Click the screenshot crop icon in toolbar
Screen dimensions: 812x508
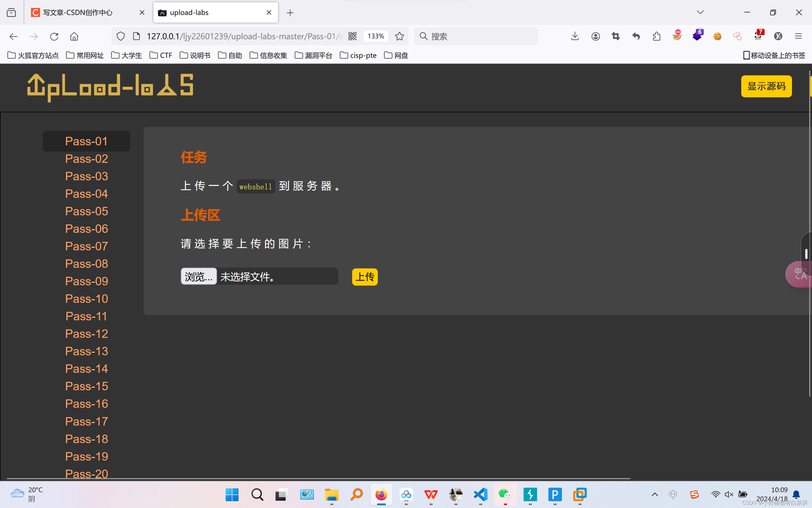(x=616, y=36)
